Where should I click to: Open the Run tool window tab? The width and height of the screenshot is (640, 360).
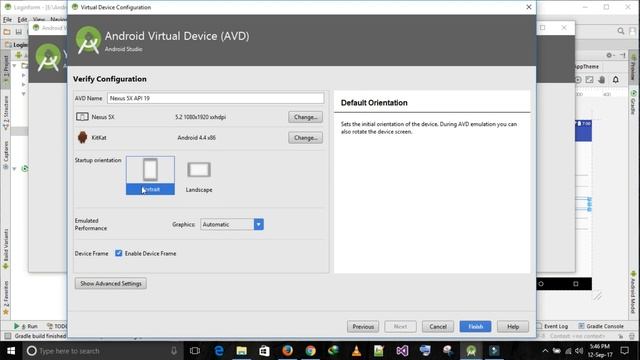(x=25, y=326)
